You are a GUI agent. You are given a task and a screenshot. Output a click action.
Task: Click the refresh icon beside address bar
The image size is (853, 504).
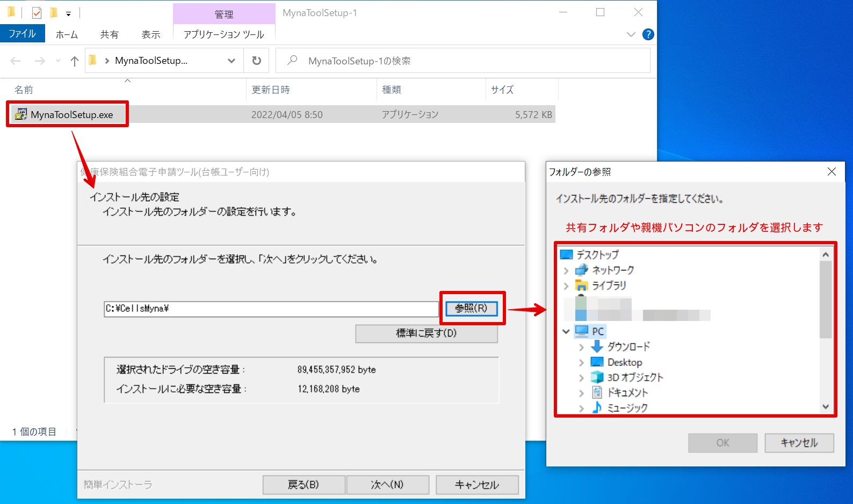[x=257, y=61]
